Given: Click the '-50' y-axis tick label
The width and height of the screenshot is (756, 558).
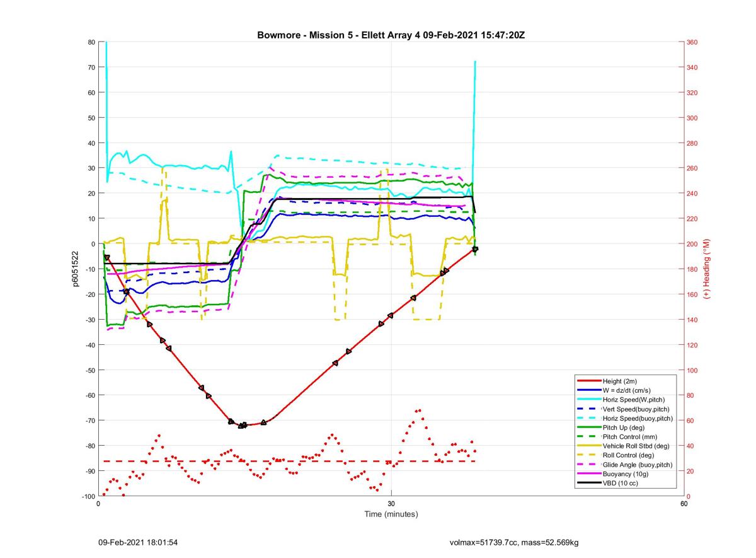Looking at the screenshot, I should click(89, 370).
